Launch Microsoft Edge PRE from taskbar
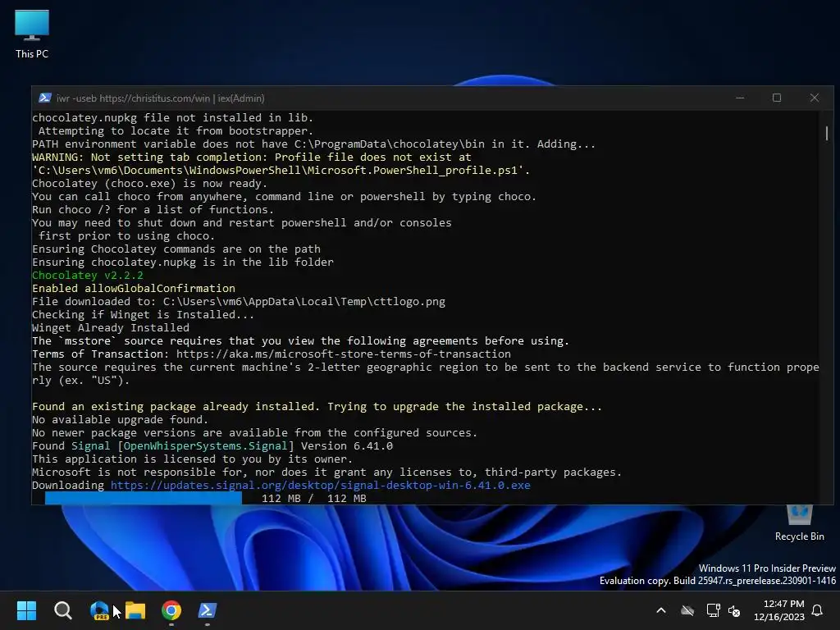 point(99,610)
